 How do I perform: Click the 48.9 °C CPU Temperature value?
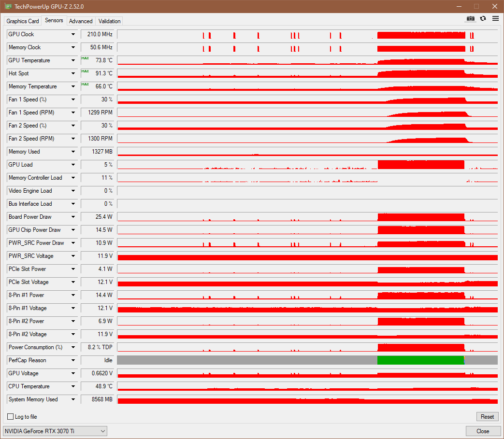pyautogui.click(x=98, y=386)
